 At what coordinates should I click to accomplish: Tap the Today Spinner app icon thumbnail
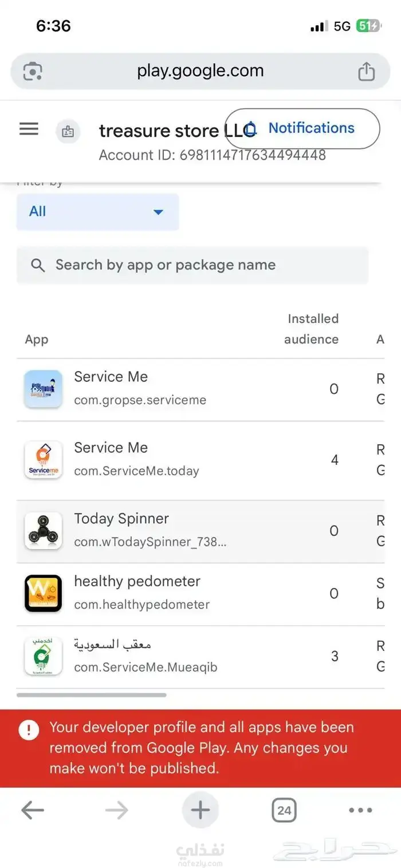[43, 531]
